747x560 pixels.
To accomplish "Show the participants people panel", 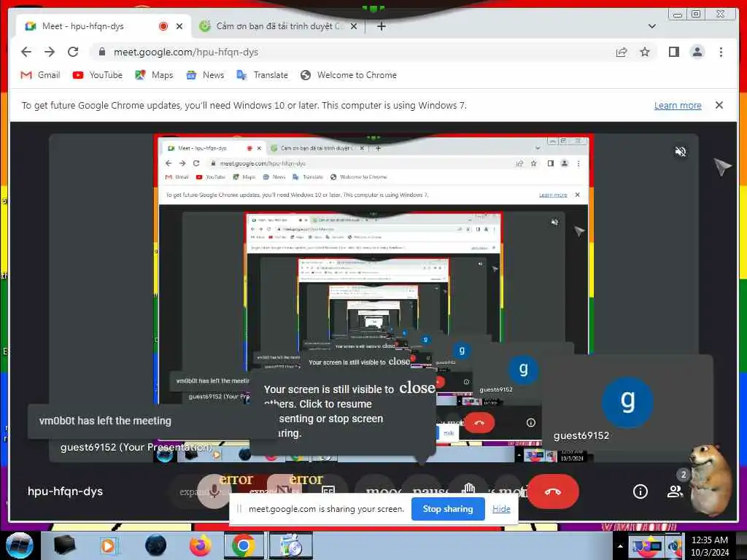I will pyautogui.click(x=675, y=491).
